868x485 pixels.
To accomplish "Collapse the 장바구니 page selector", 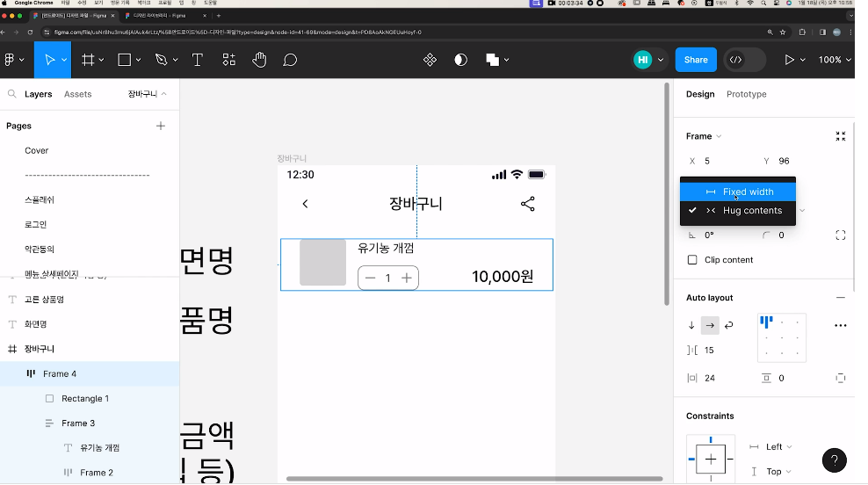I will tap(148, 94).
